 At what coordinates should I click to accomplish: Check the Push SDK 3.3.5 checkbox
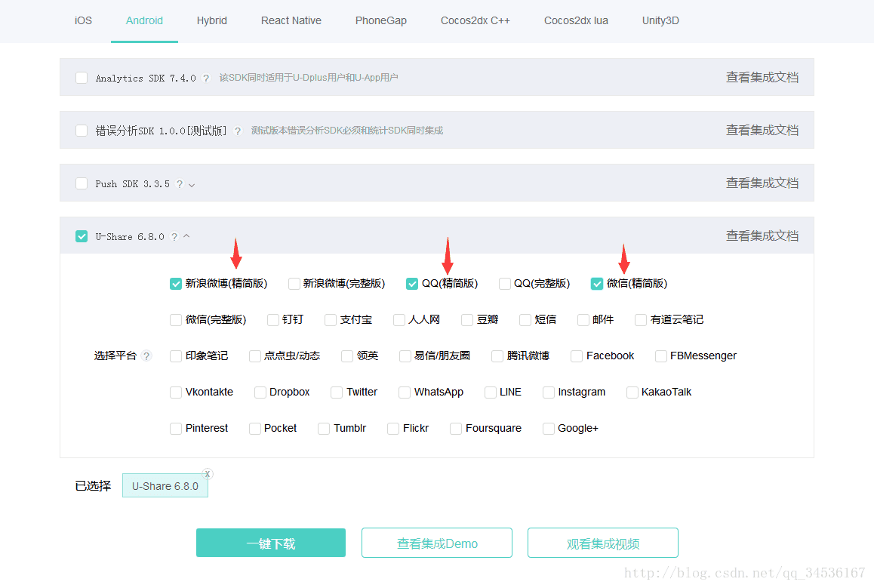point(82,183)
